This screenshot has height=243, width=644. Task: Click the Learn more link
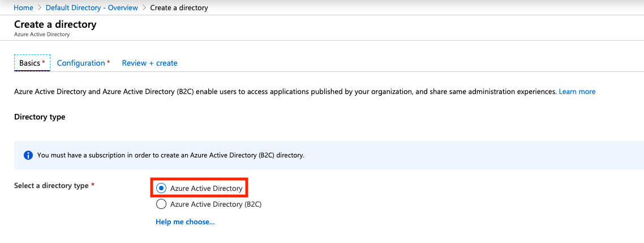577,91
